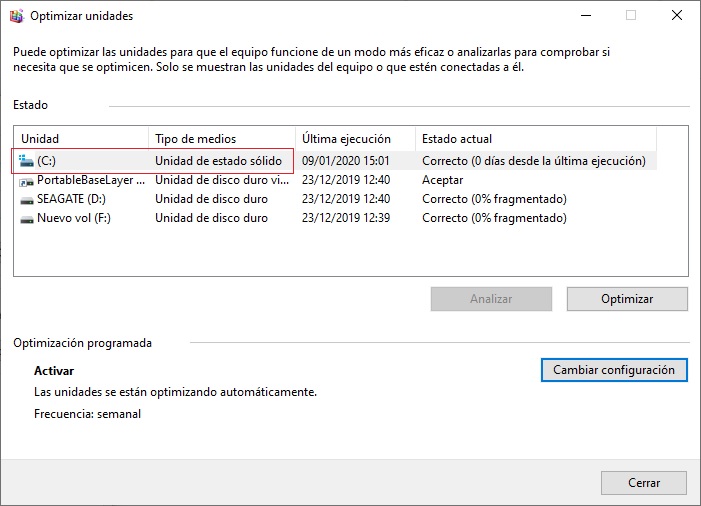Viewport: 701px width, 506px height.
Task: Click the SEAGATE (D:) drive icon
Action: tap(26, 199)
